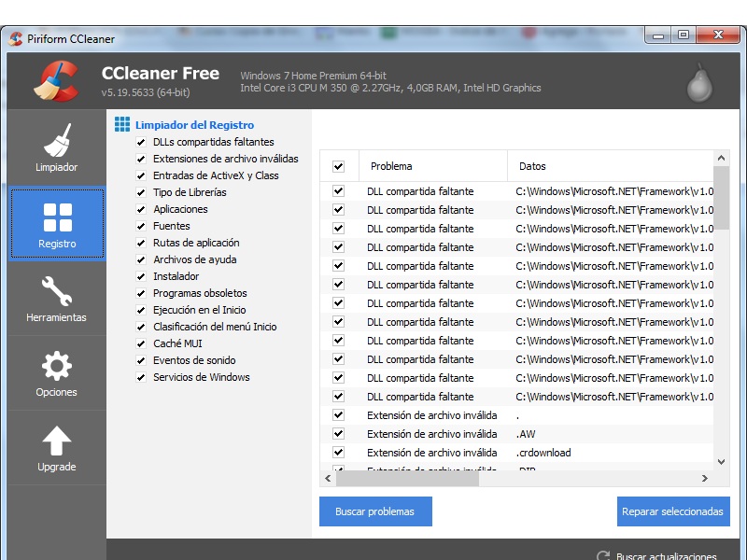Uncheck the .crdownload extension row checkbox
Screen dimensions: 747x560
pyautogui.click(x=338, y=452)
